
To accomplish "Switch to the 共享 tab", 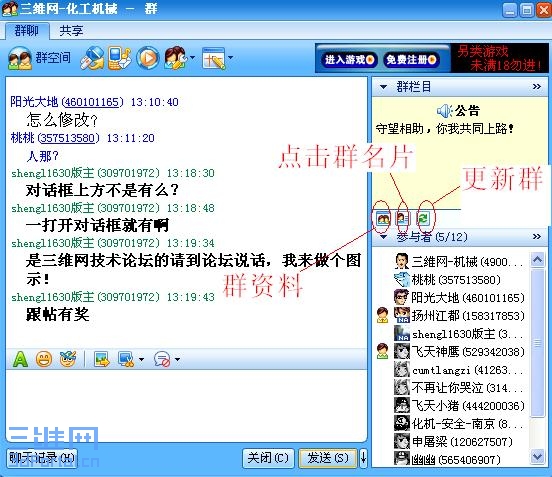I will point(71,31).
